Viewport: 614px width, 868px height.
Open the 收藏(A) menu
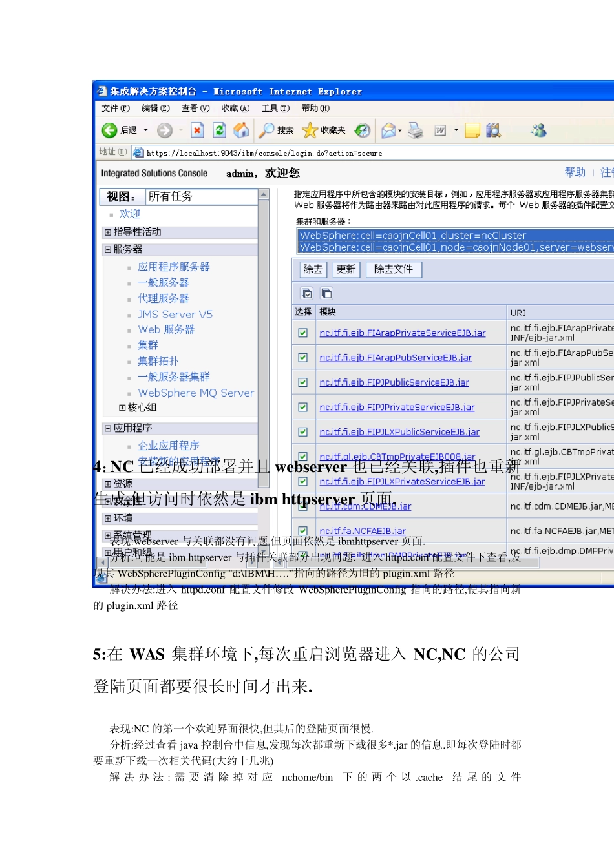[235, 108]
